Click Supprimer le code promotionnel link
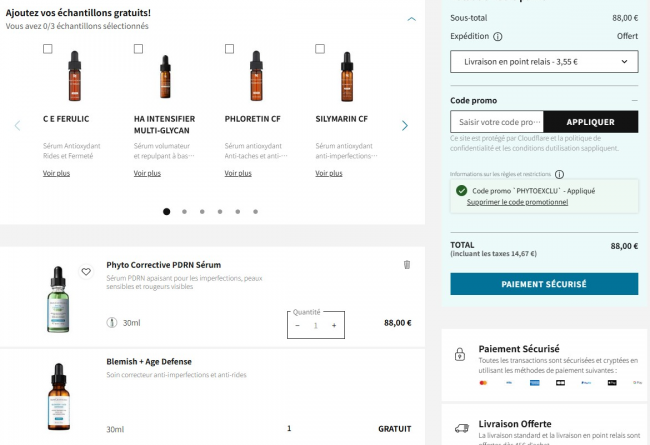The width and height of the screenshot is (650, 445). pyautogui.click(x=517, y=202)
